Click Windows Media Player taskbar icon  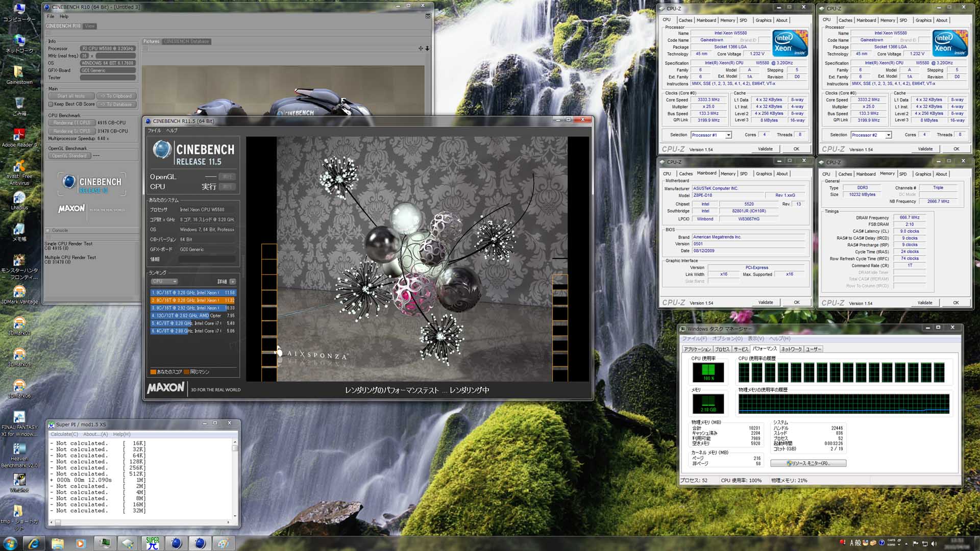tap(81, 543)
